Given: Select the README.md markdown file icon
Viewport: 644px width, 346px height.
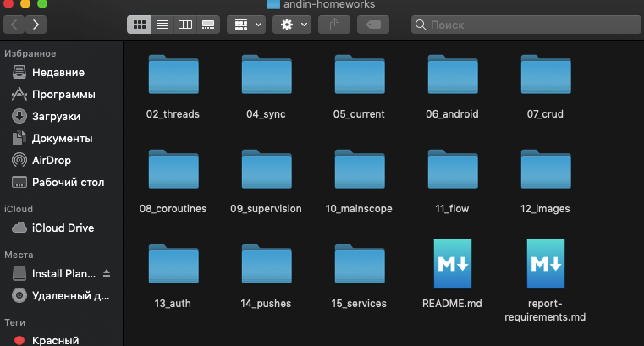Looking at the screenshot, I should pyautogui.click(x=453, y=264).
